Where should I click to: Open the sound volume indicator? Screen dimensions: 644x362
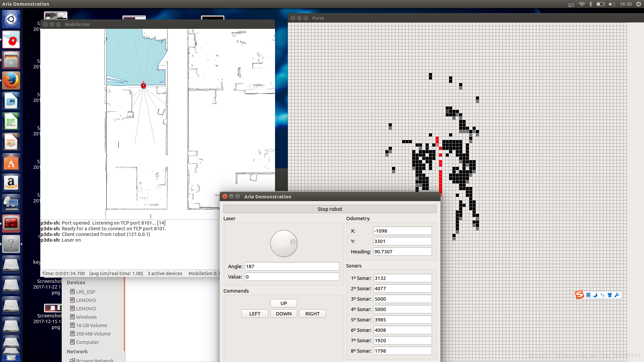click(612, 4)
